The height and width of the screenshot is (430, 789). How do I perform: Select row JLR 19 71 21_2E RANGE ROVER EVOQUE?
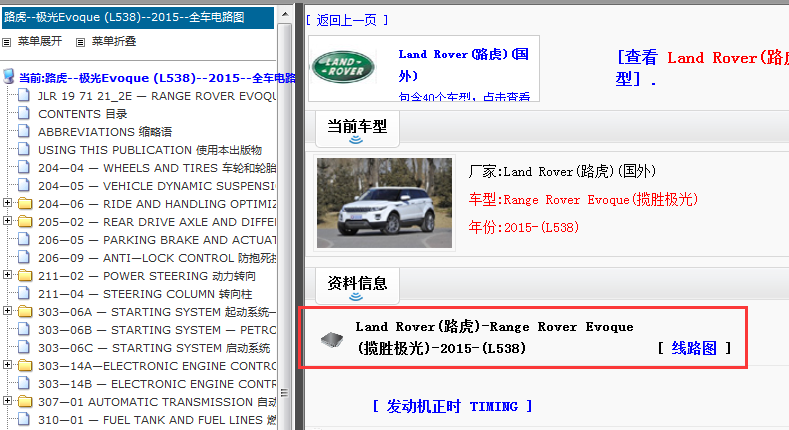tap(157, 96)
